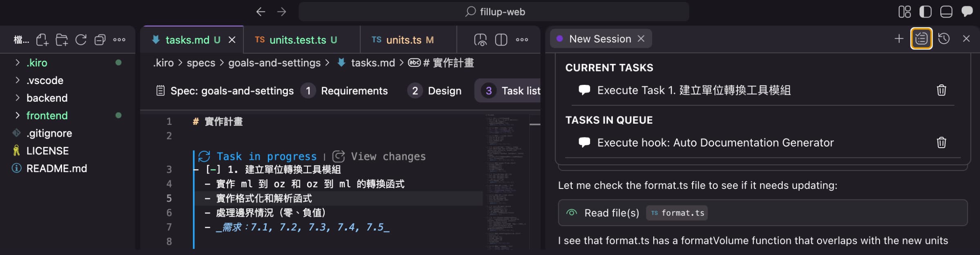Go back with the left arrow

pyautogui.click(x=261, y=12)
